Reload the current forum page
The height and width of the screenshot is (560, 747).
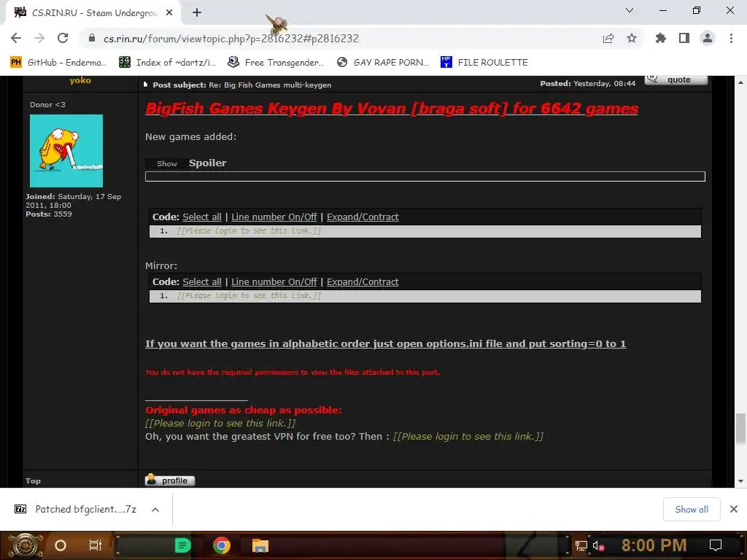coord(63,38)
